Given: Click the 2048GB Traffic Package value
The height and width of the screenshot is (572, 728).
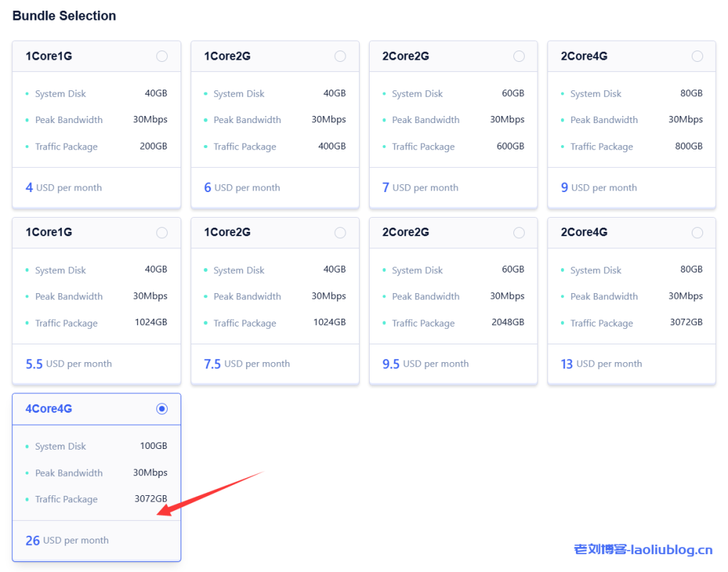Looking at the screenshot, I should 508,322.
